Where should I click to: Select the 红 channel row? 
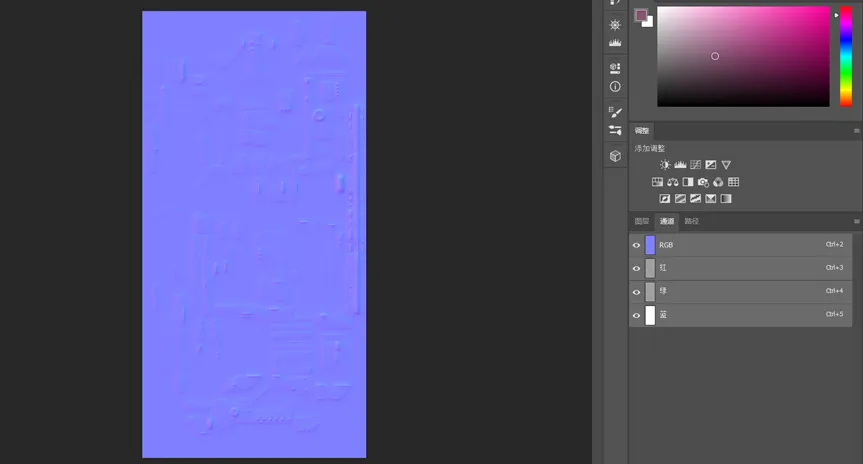pos(740,268)
